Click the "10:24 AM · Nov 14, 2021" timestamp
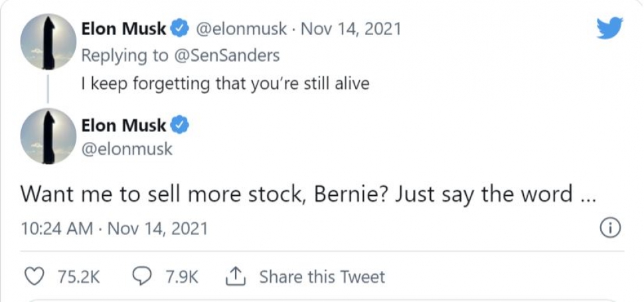The image size is (644, 302). pyautogui.click(x=114, y=229)
